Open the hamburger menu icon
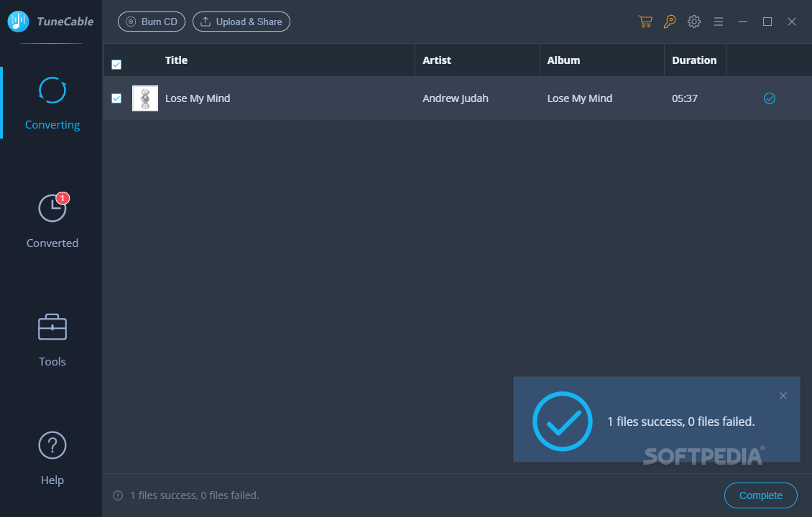 pyautogui.click(x=719, y=22)
